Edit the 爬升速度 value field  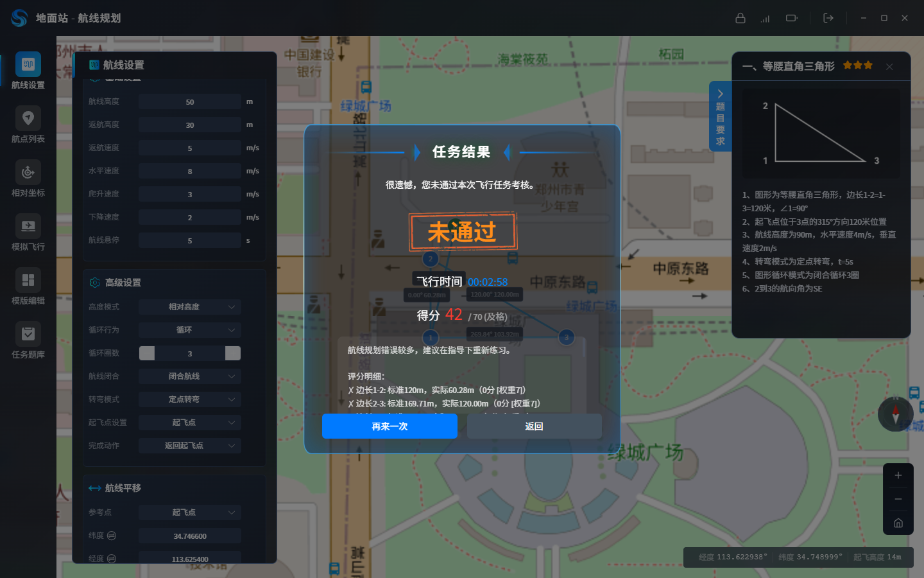pyautogui.click(x=190, y=194)
